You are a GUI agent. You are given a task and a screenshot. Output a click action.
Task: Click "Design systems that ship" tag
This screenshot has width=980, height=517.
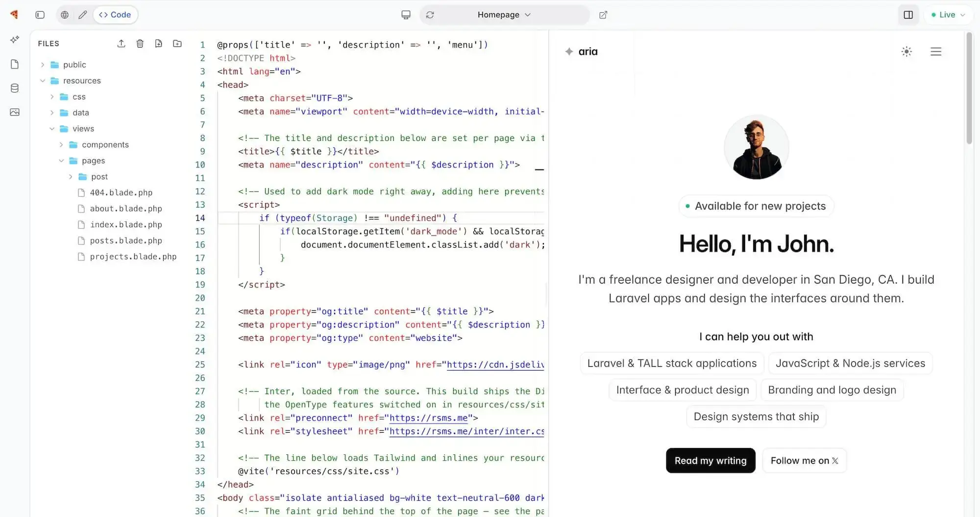[756, 417]
